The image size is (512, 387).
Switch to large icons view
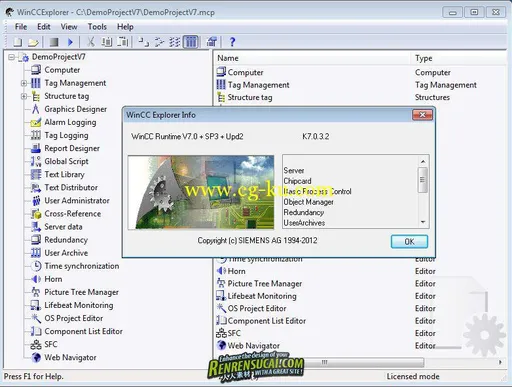point(144,42)
